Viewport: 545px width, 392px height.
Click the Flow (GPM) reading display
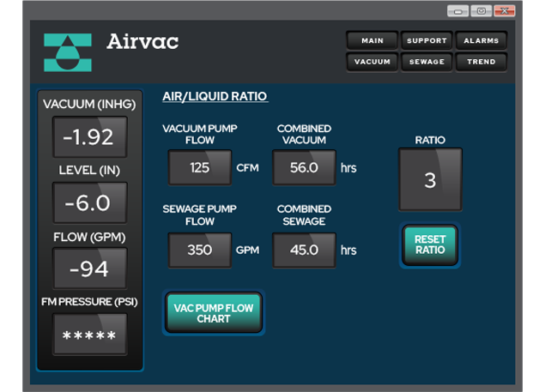tap(89, 268)
